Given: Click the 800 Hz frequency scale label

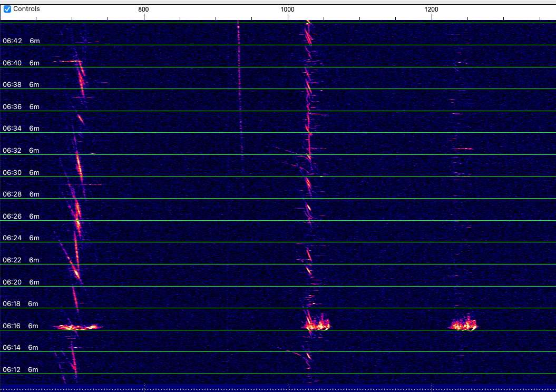Looking at the screenshot, I should pos(143,9).
